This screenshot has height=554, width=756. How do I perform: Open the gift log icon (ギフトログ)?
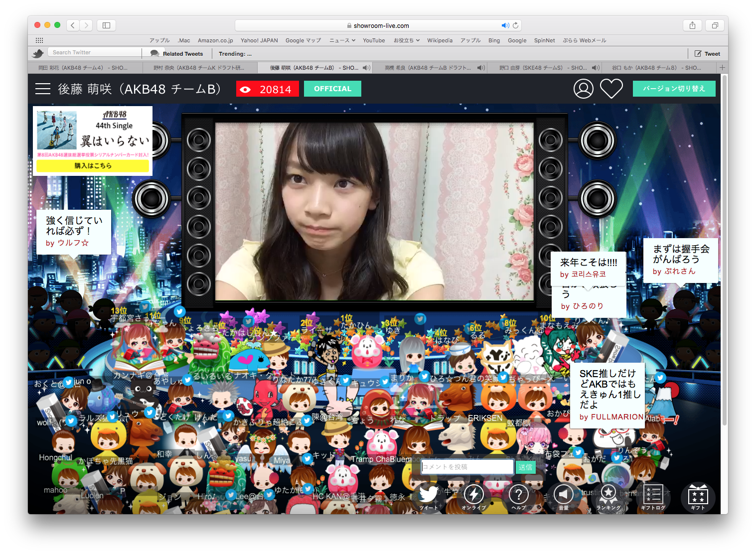tap(653, 497)
